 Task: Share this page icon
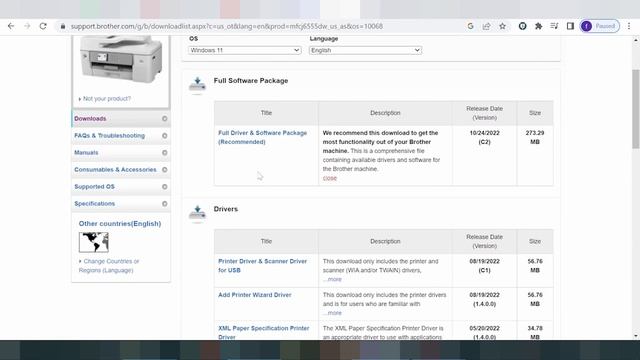(487, 26)
